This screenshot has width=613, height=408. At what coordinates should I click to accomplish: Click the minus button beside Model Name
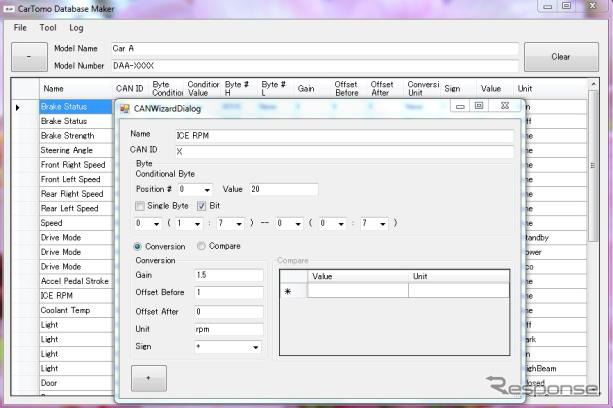click(29, 57)
